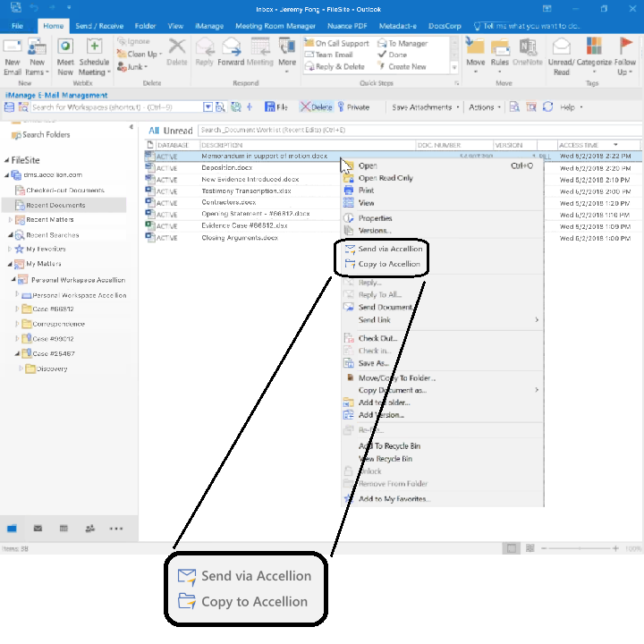Click the more navigation options ellipsis

coord(116,529)
